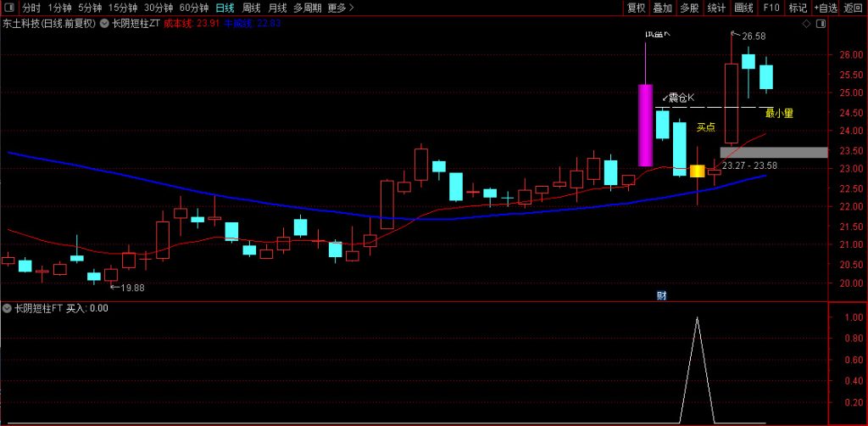Click the panel toggle icon at top-left
The width and height of the screenshot is (868, 426).
pos(10,8)
